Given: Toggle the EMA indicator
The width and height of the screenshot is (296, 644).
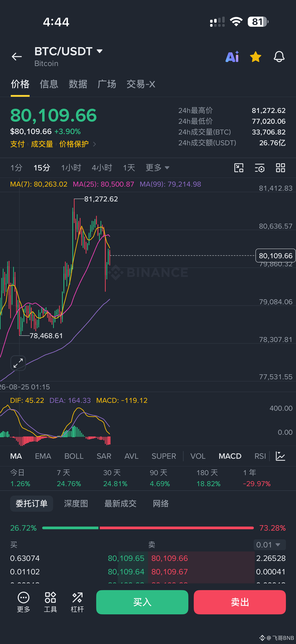Looking at the screenshot, I should (43, 456).
